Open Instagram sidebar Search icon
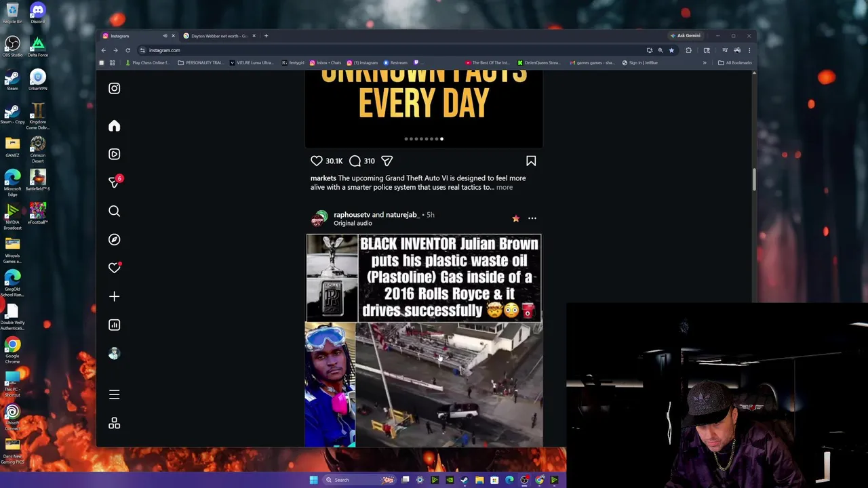 pos(114,211)
